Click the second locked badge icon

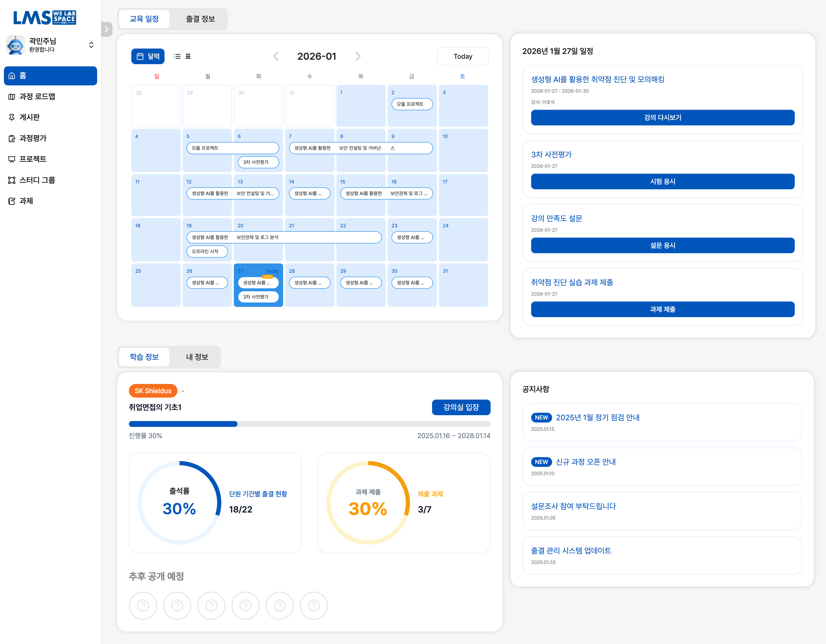pyautogui.click(x=177, y=605)
